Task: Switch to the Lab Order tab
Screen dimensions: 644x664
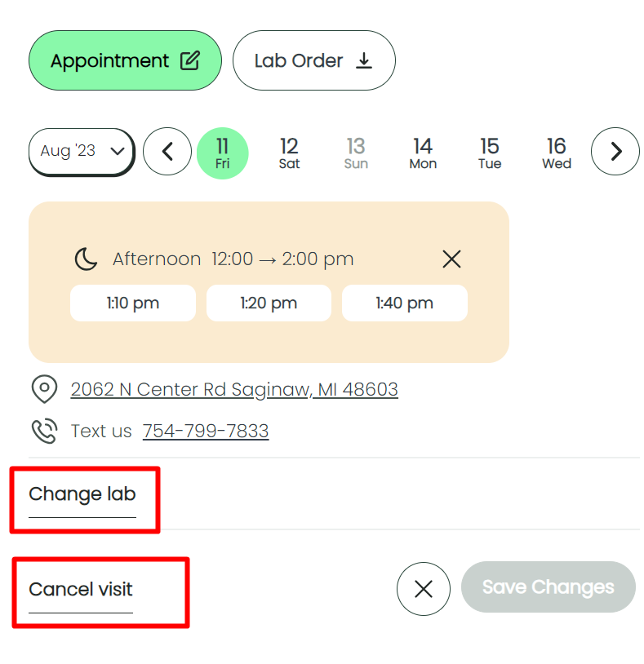Action: pyautogui.click(x=313, y=60)
